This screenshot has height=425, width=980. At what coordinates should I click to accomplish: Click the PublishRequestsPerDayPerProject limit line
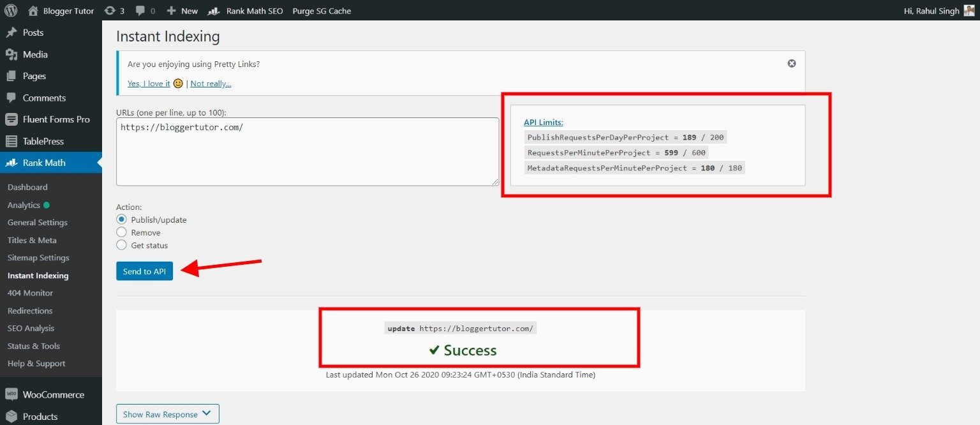[x=625, y=137]
